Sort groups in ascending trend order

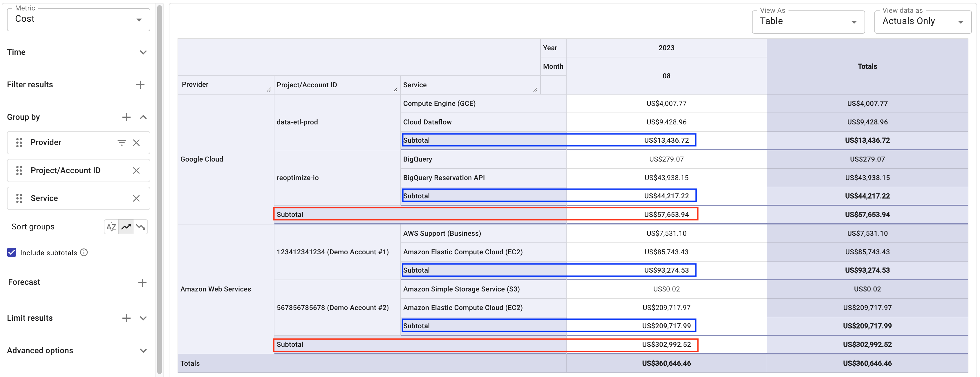coord(126,227)
